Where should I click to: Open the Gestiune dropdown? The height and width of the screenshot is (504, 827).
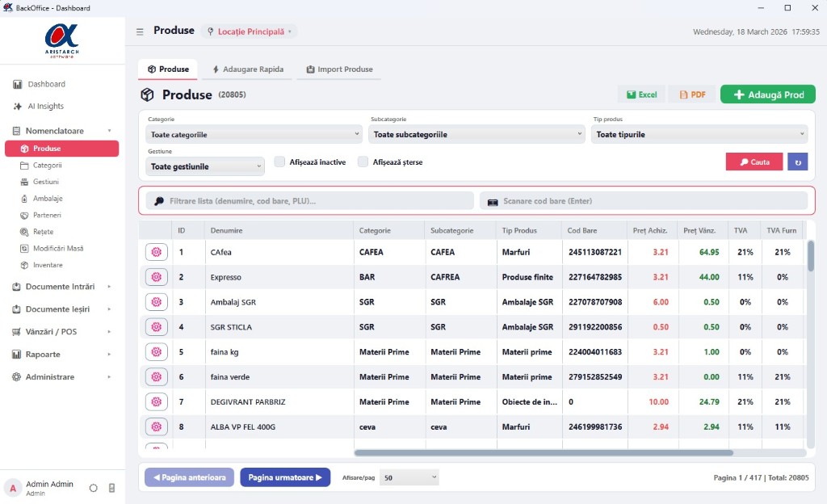[204, 166]
